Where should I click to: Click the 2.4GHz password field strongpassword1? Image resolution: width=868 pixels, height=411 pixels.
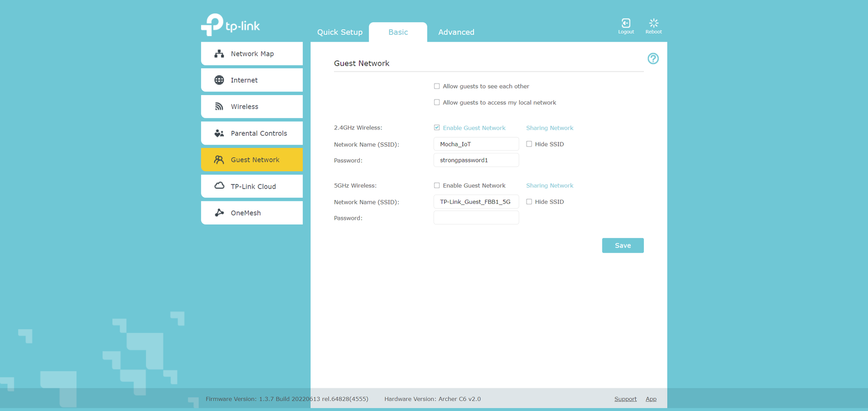tap(476, 160)
